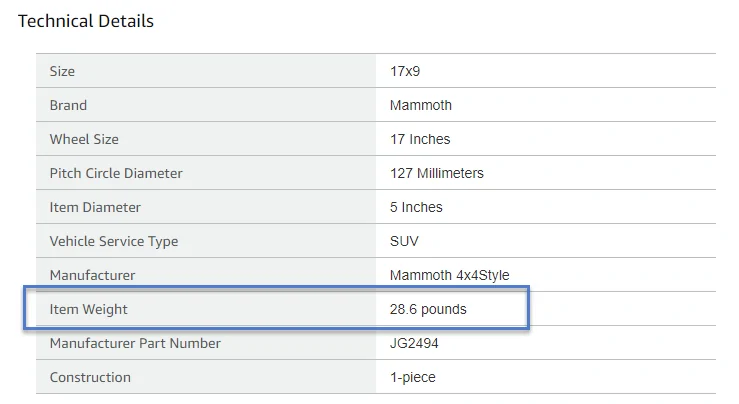
Task: Click the 17 Inches value
Action: (x=420, y=139)
